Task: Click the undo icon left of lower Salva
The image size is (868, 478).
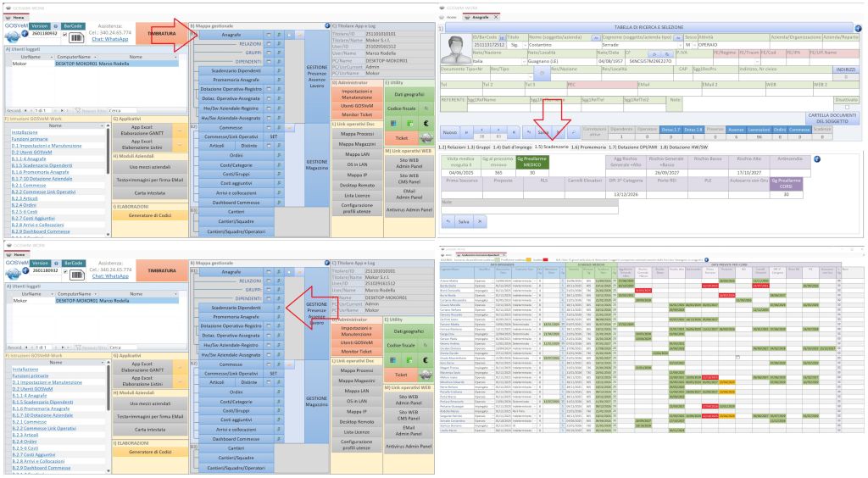Action: pos(448,221)
